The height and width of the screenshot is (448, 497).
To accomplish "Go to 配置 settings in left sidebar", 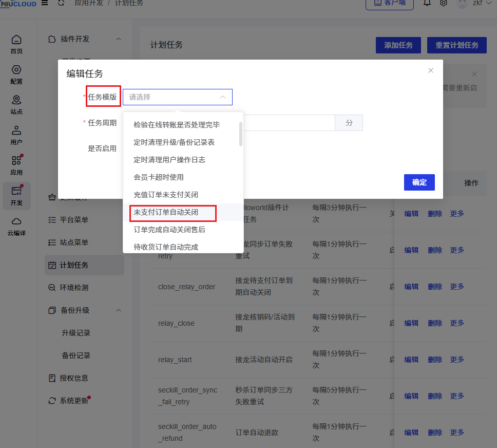I will 16,74.
